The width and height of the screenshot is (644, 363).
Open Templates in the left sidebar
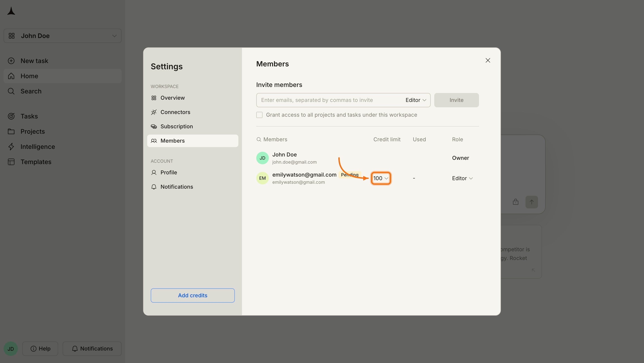[63, 162]
